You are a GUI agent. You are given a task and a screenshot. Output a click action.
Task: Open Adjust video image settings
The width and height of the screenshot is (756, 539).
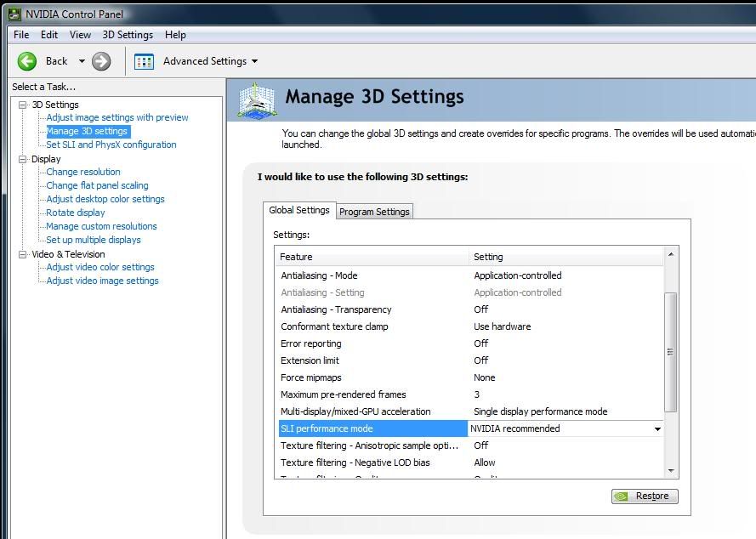[102, 281]
